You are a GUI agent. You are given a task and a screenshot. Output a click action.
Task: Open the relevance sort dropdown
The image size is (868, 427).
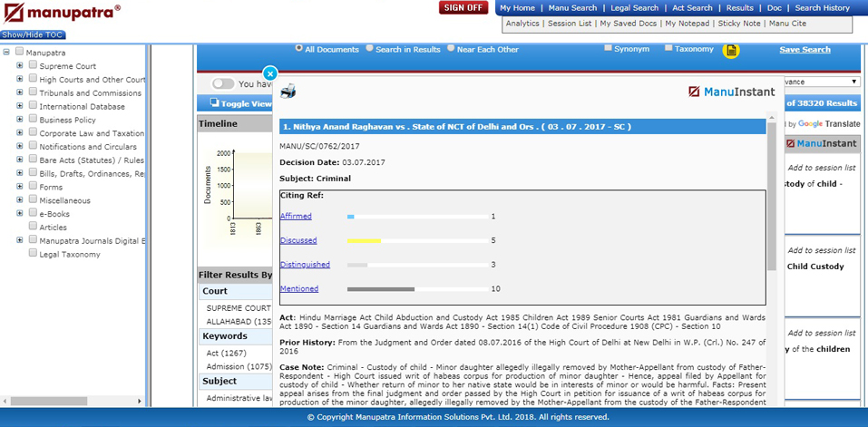(x=821, y=82)
